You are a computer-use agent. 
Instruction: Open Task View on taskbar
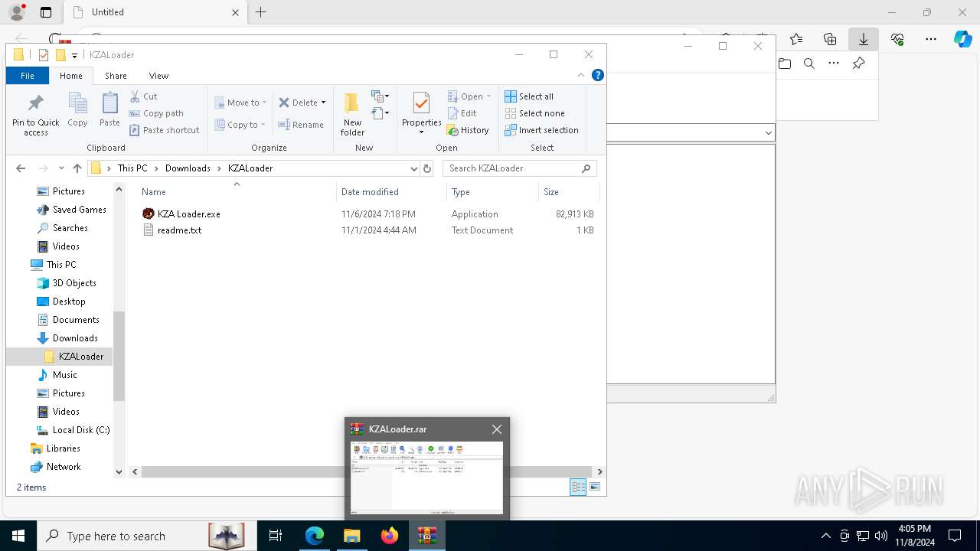click(276, 536)
